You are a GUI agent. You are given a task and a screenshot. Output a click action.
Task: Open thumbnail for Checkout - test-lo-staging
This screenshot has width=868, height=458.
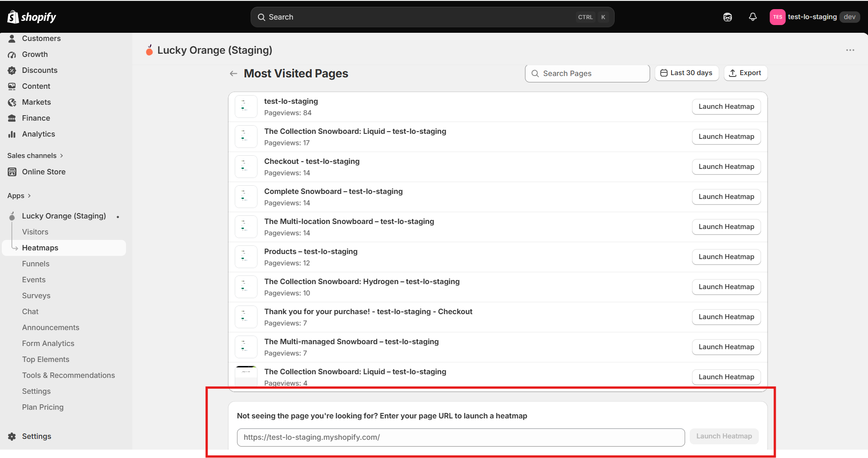coord(246,167)
